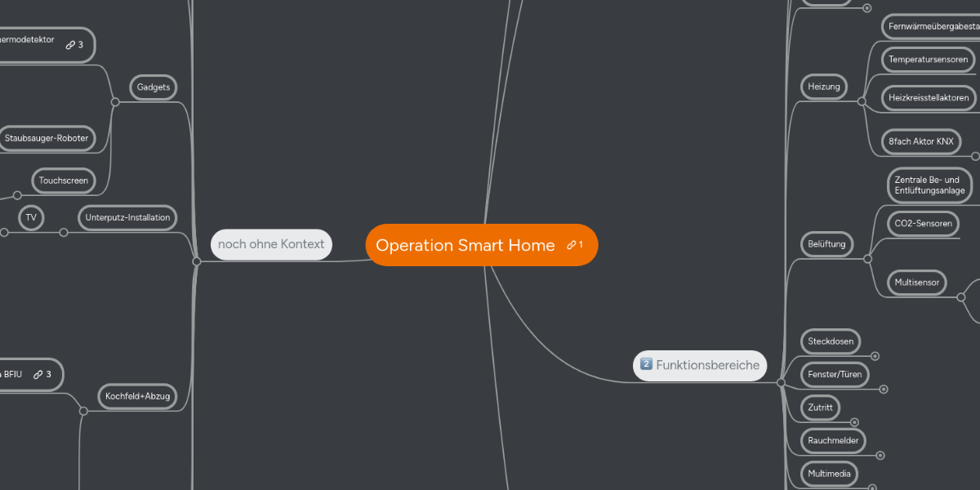Click the "noch ohne Kontext" node

coord(271,244)
